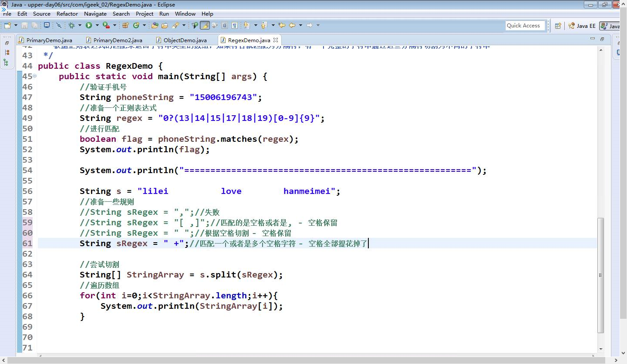This screenshot has height=364, width=627.
Task: Open Debug configurations dropdown arrow
Action: 80,25
